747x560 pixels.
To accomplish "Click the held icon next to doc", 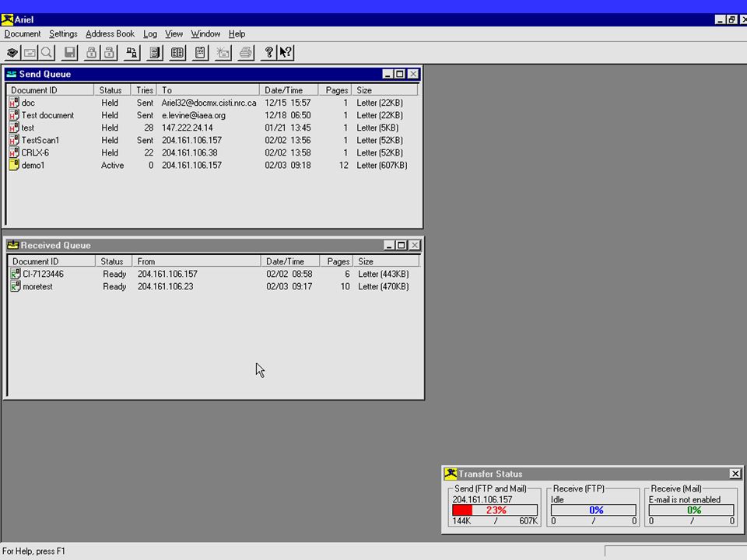I will [14, 103].
